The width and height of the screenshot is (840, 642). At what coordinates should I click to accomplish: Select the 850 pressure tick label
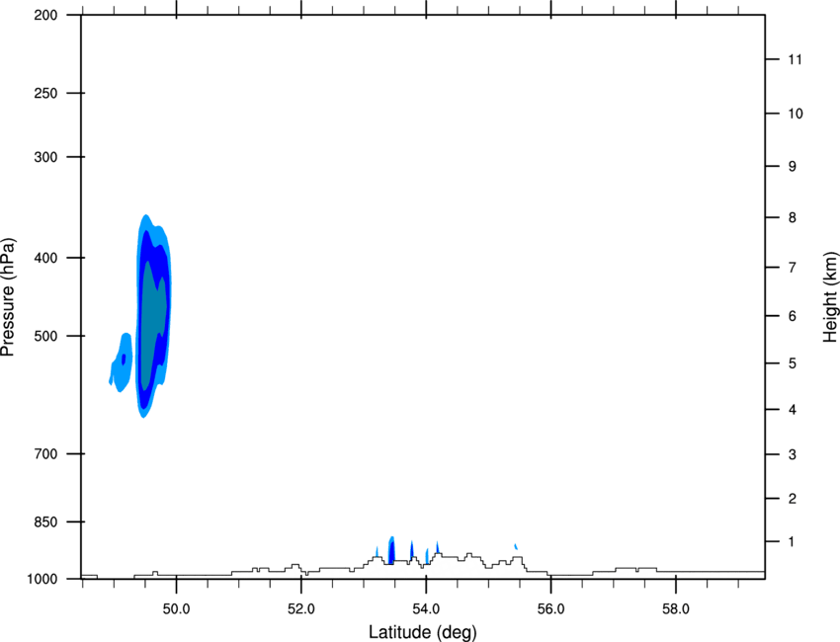tap(45, 522)
